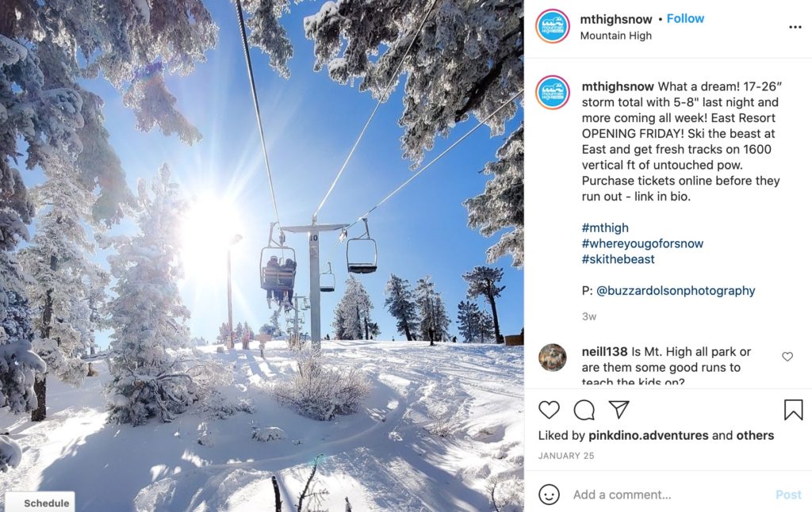Open emoji picker smiley icon
Image resolution: width=812 pixels, height=512 pixels.
tap(549, 495)
